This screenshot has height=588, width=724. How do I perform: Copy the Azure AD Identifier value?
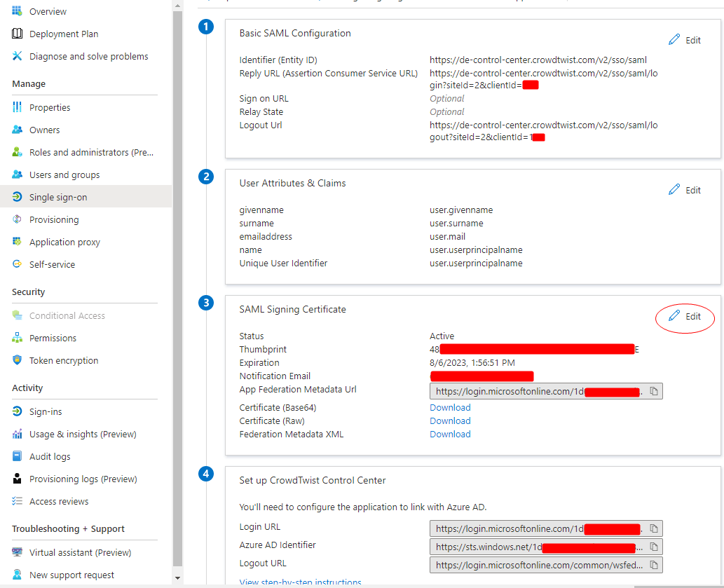(x=654, y=547)
